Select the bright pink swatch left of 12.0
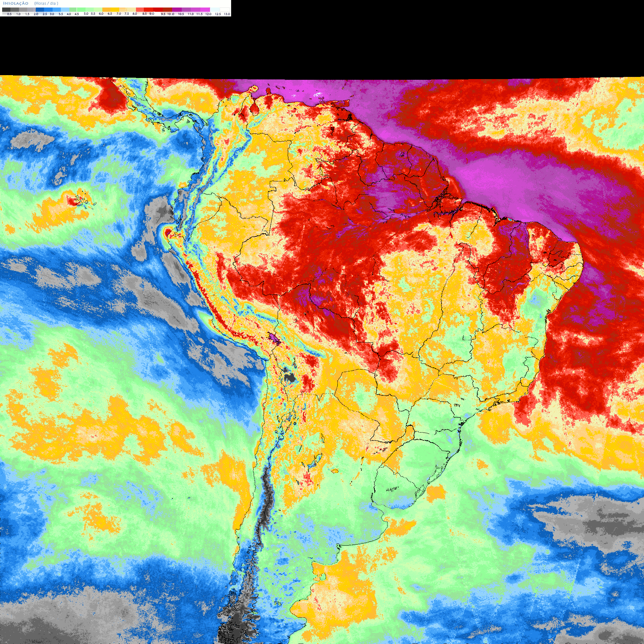This screenshot has height=644, width=644. [x=205, y=10]
